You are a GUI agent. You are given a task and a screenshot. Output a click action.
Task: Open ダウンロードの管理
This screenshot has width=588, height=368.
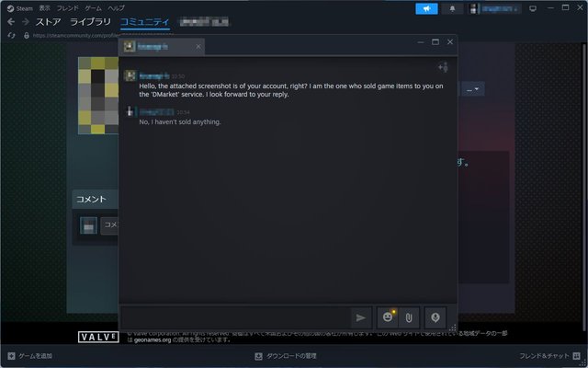pyautogui.click(x=286, y=356)
